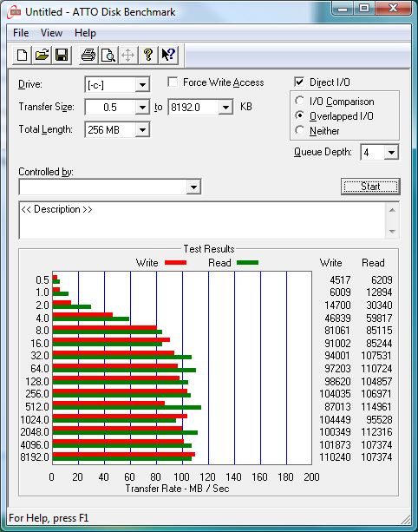Expand the Total Length 256 MB dropdown
This screenshot has width=418, height=532.
click(x=142, y=129)
